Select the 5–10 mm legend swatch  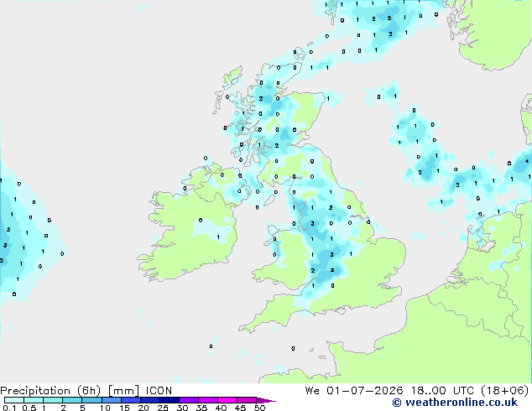coord(91,400)
